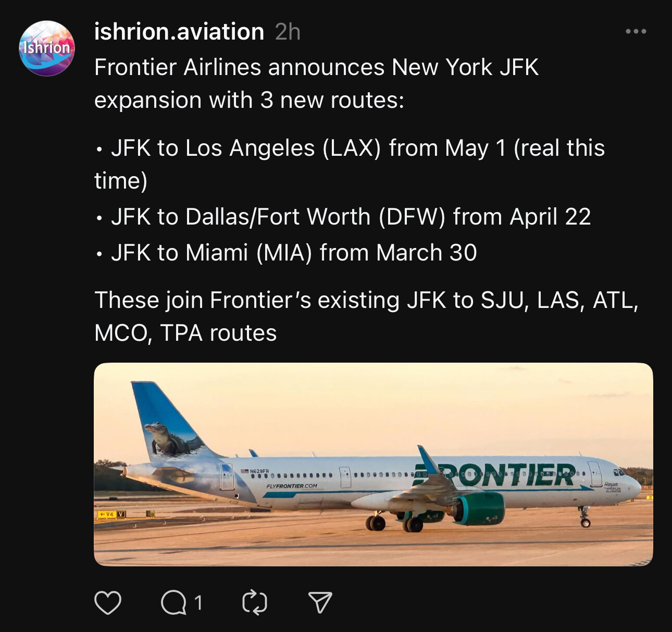
Task: Click the JFK to Miami route line
Action: tap(293, 253)
